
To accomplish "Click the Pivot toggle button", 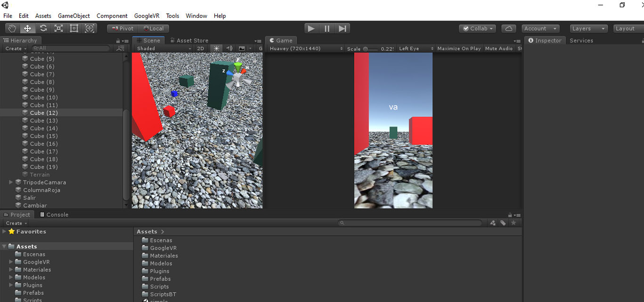I will 122,28.
